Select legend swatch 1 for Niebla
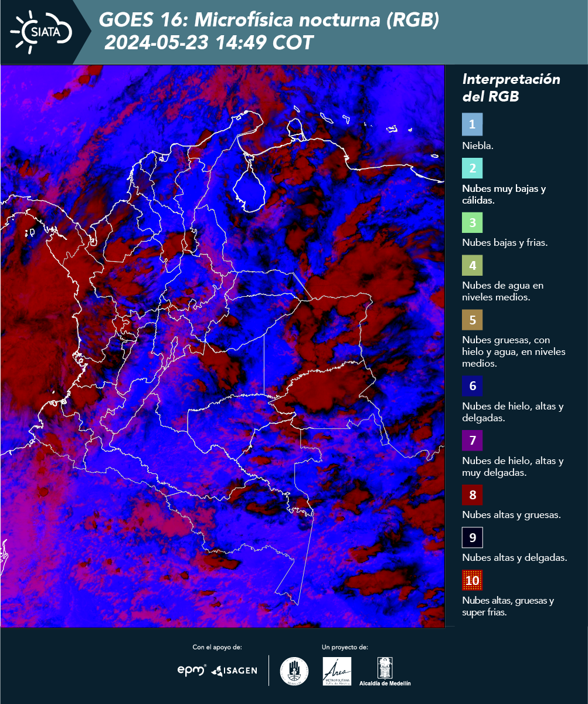588x704 pixels. 473,124
